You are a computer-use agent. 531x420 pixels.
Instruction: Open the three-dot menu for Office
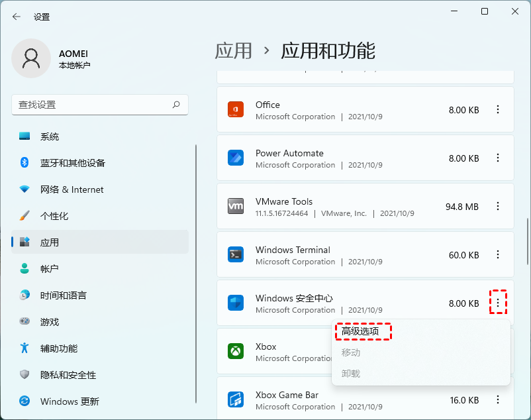point(498,110)
